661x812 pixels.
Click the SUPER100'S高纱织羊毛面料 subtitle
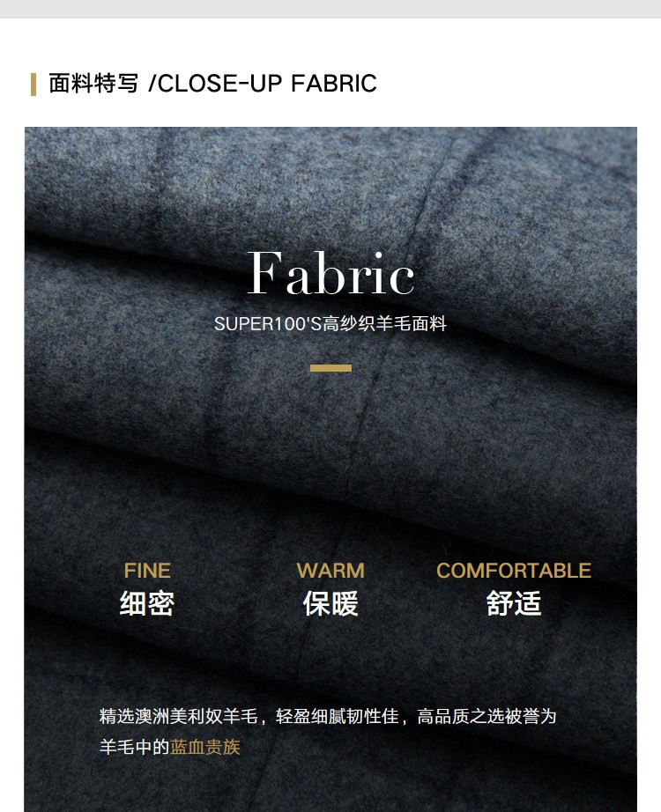click(x=330, y=324)
